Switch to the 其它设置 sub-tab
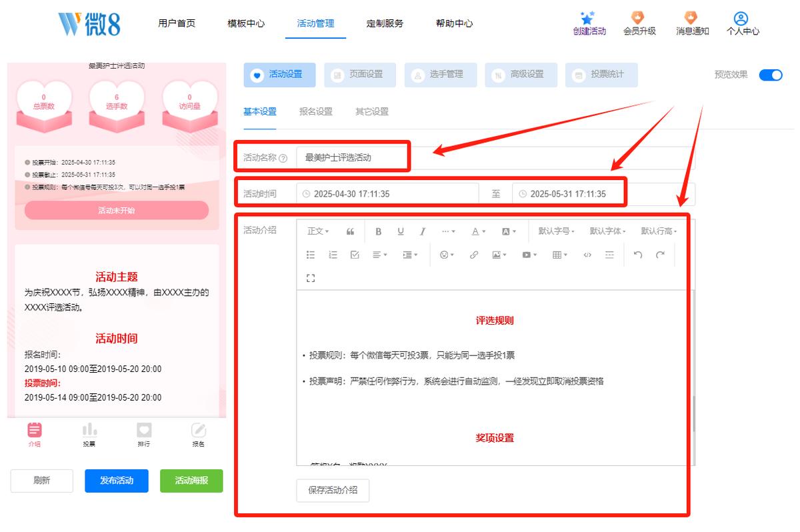 pos(371,111)
